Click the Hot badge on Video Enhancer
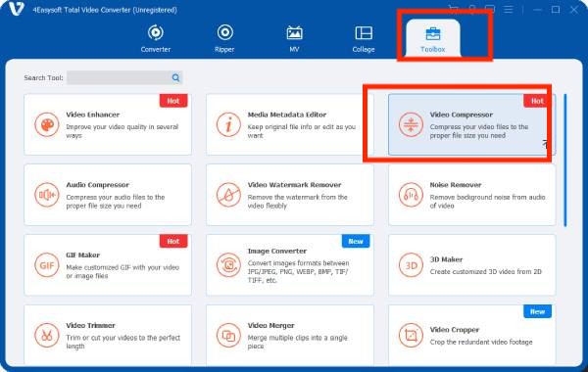Image resolution: width=588 pixels, height=372 pixels. 173,101
